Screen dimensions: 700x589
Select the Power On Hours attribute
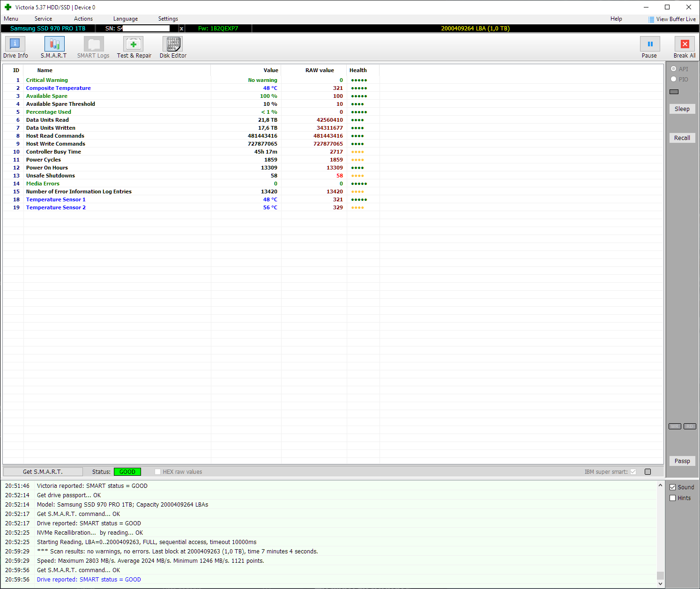[333, 168]
